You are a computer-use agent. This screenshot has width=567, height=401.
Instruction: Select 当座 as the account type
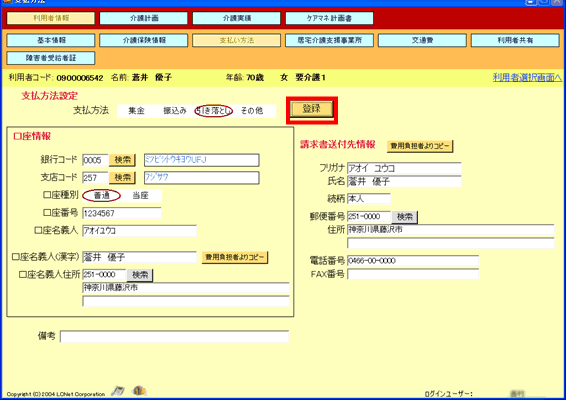point(140,196)
